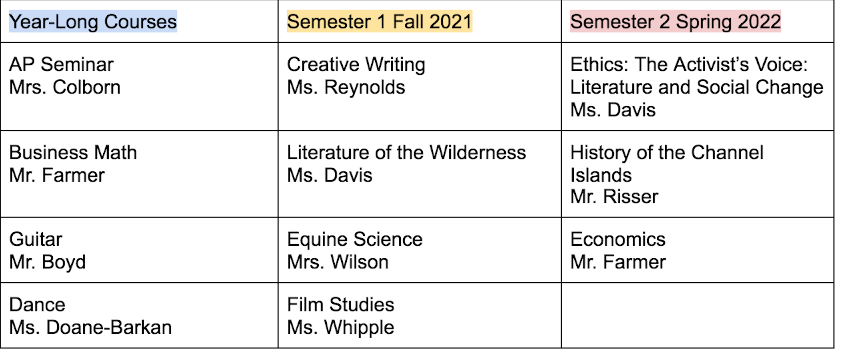Click the Mrs. Colborn teacher name

point(65,87)
